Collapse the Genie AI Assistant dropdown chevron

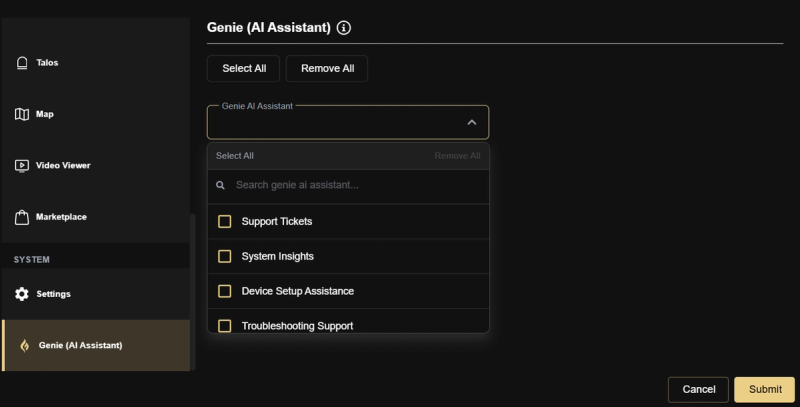point(472,122)
